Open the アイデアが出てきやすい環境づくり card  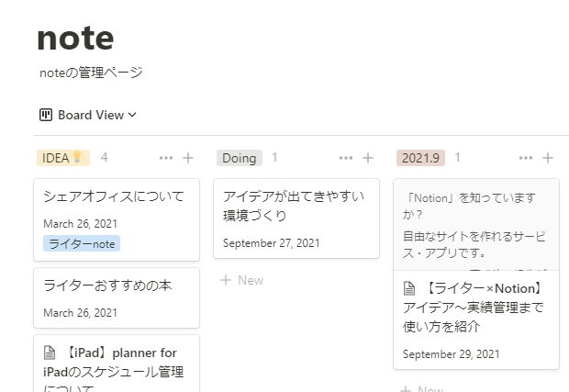[x=296, y=218]
